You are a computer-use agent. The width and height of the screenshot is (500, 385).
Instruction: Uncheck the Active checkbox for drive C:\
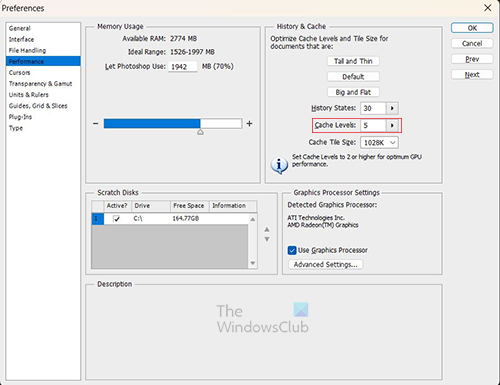[116, 219]
